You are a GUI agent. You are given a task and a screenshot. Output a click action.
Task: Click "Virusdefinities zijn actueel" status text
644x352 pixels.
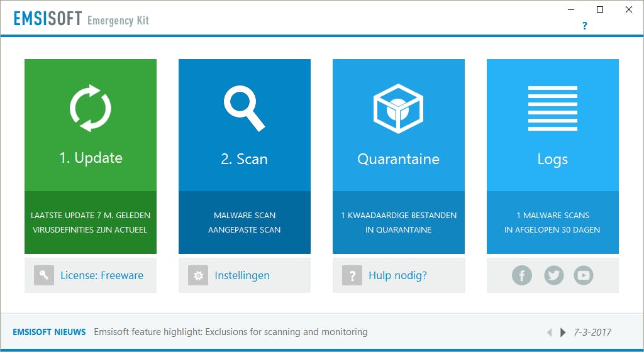point(90,230)
